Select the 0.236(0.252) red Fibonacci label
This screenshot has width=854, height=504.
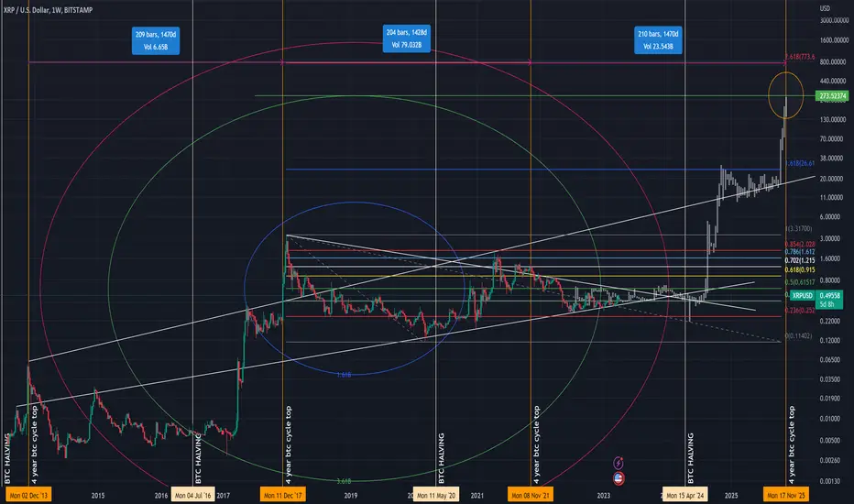click(x=800, y=310)
